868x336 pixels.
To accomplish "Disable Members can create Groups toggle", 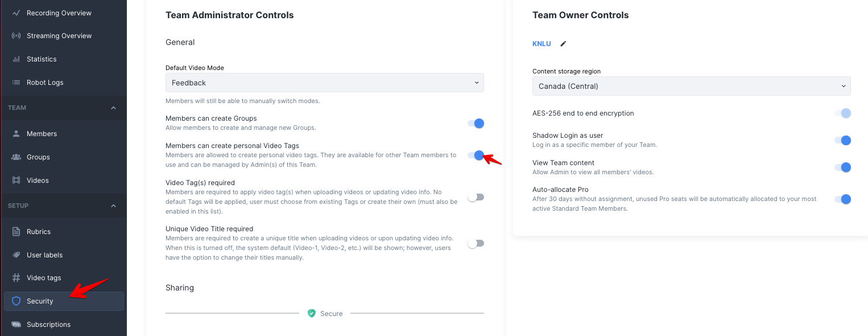I will coord(476,124).
